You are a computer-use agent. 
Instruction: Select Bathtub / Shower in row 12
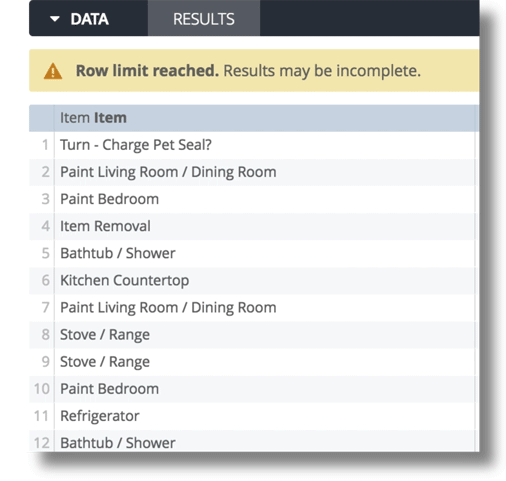coord(118,443)
